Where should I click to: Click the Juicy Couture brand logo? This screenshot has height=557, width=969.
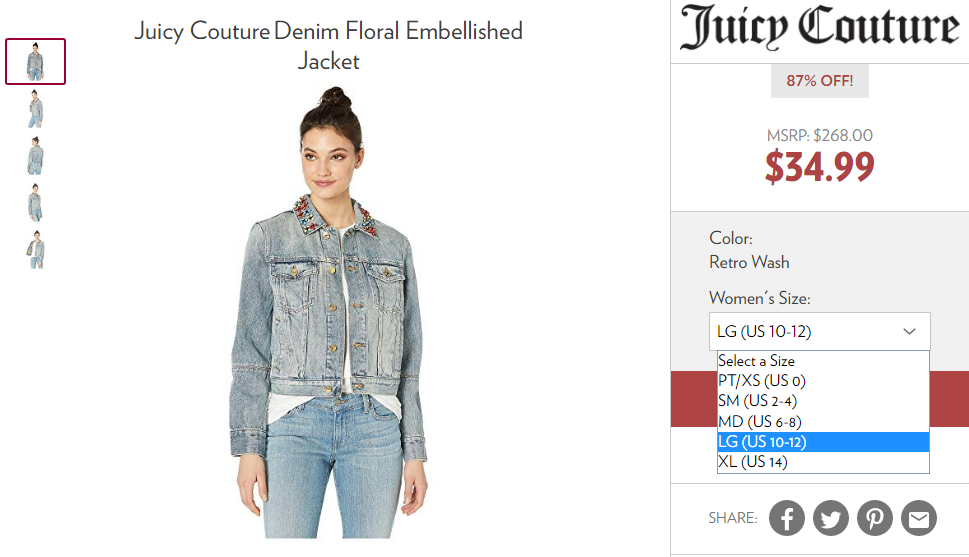click(820, 27)
